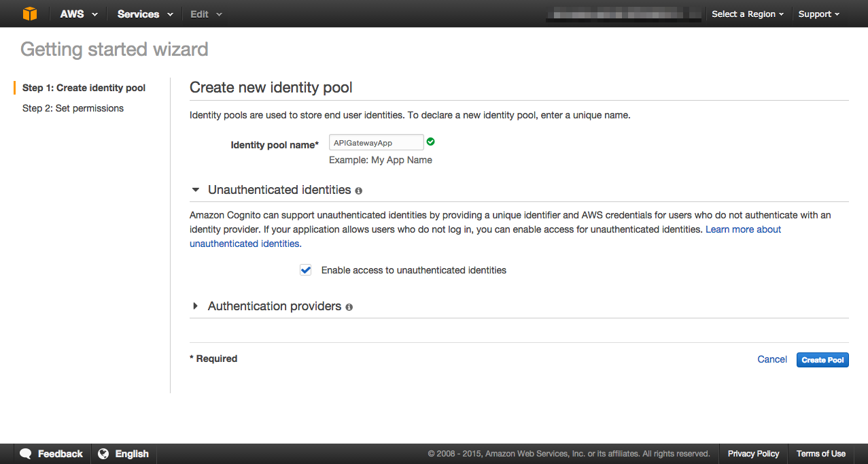Open the Privacy Policy link
The height and width of the screenshot is (464, 868).
(x=753, y=454)
